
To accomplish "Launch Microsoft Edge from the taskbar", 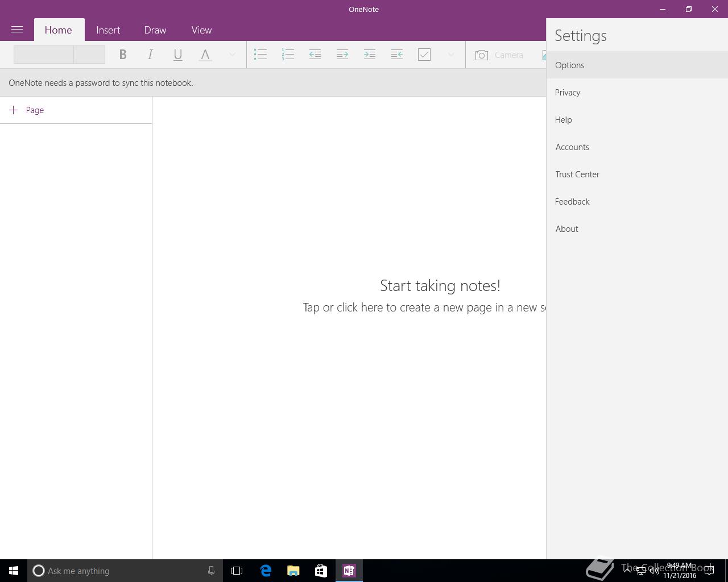I will pos(266,571).
